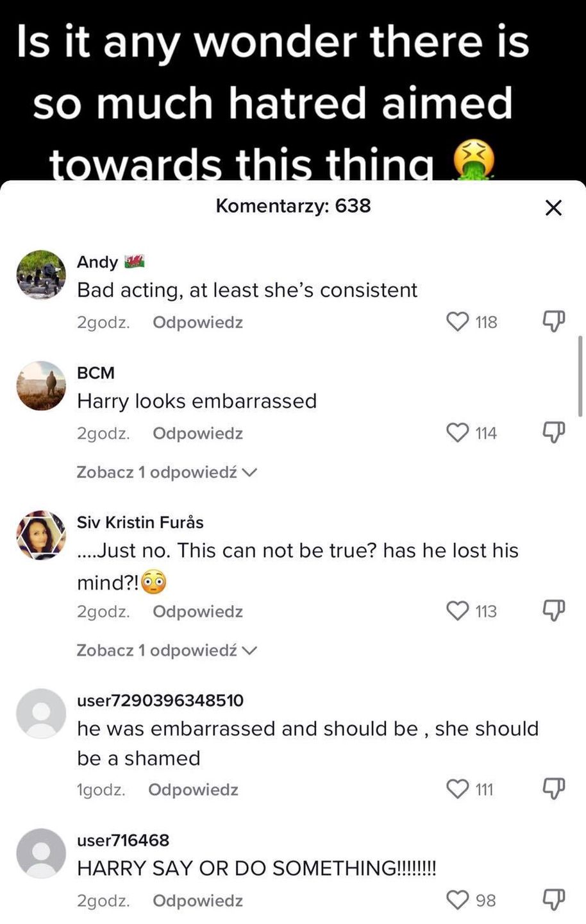
Task: Toggle dislike on user716468's comment
Action: coord(554,900)
